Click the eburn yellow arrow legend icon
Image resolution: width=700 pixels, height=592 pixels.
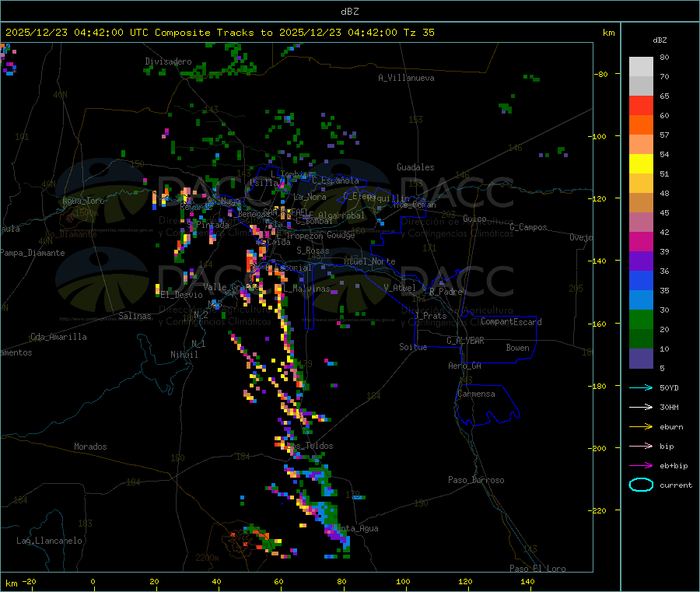pyautogui.click(x=641, y=427)
